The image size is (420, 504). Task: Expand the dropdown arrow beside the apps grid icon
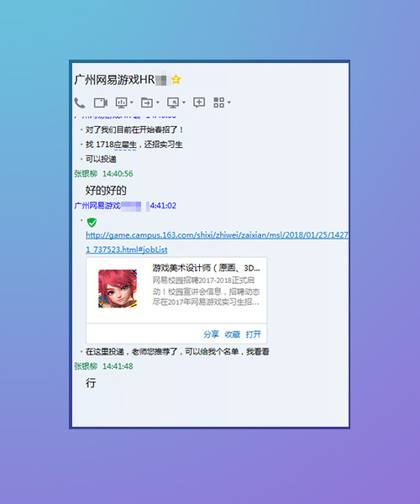229,102
